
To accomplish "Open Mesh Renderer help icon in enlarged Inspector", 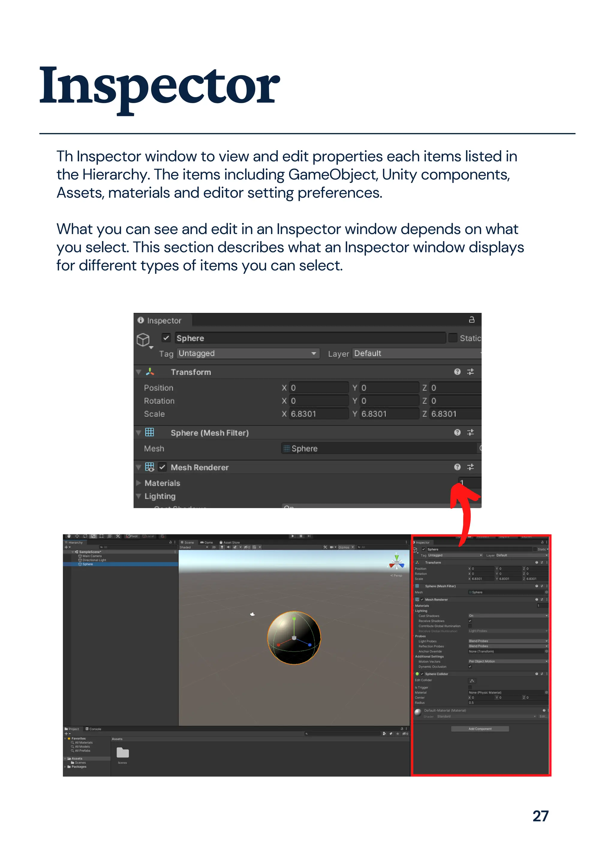I will coord(458,467).
